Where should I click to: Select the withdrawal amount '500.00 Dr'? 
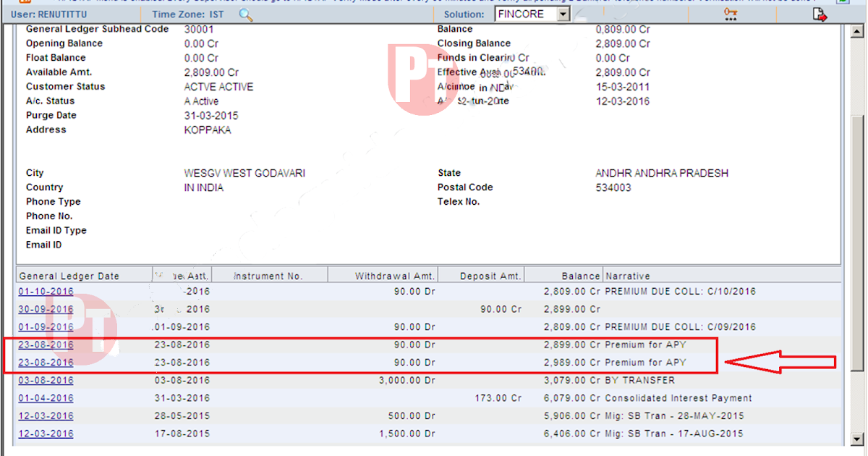411,415
